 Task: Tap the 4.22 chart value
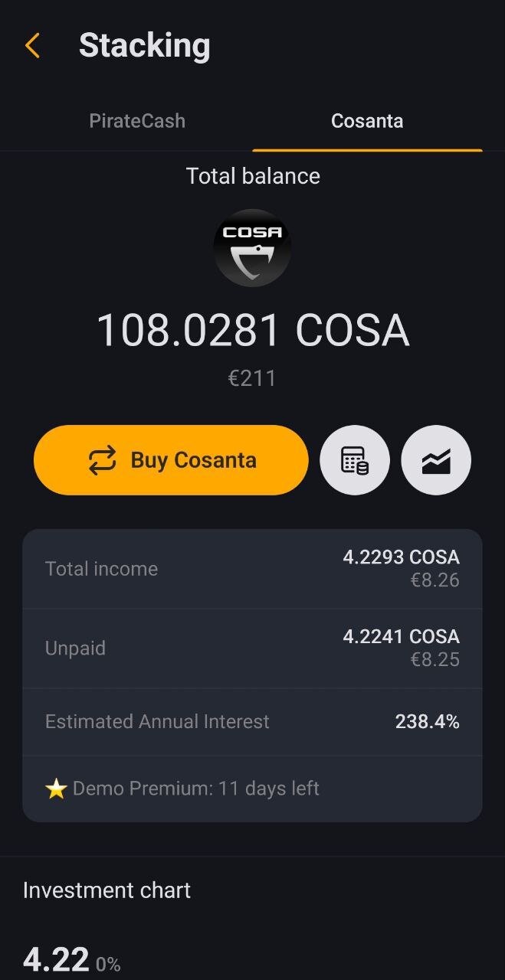click(55, 959)
